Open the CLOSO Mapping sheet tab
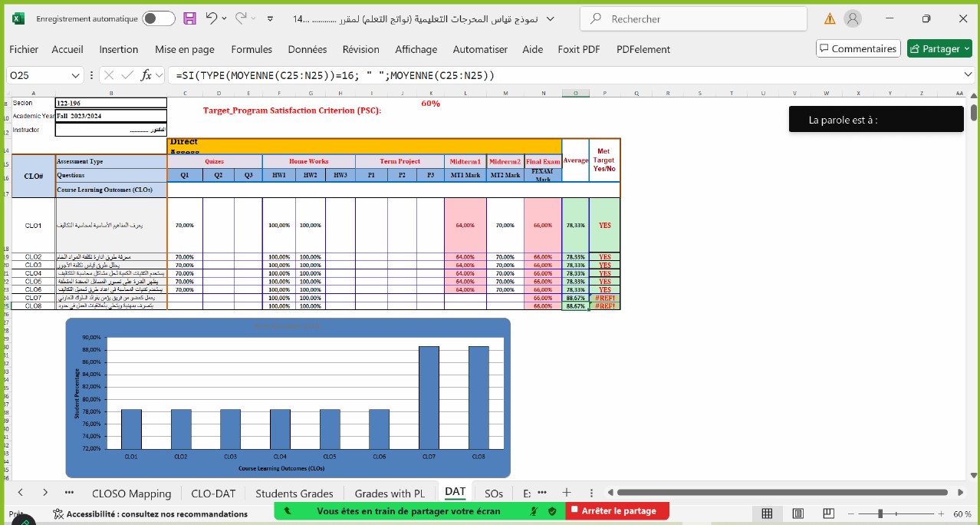The width and height of the screenshot is (980, 525). [x=131, y=493]
